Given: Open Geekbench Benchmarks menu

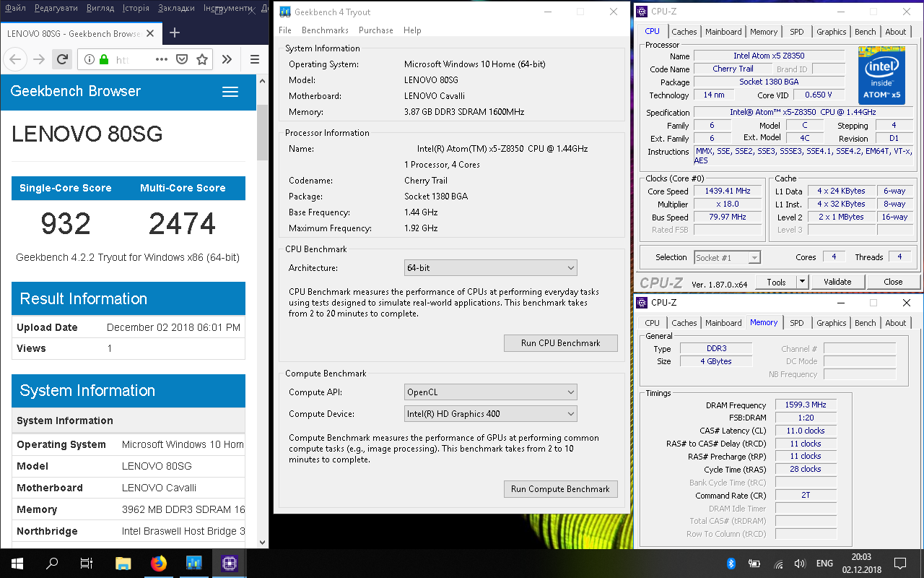Looking at the screenshot, I should pyautogui.click(x=325, y=30).
